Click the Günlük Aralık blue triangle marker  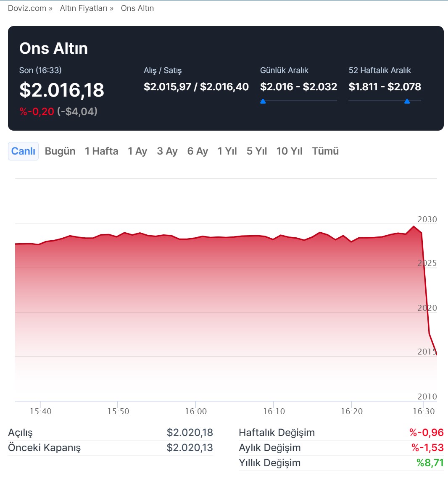coord(263,101)
